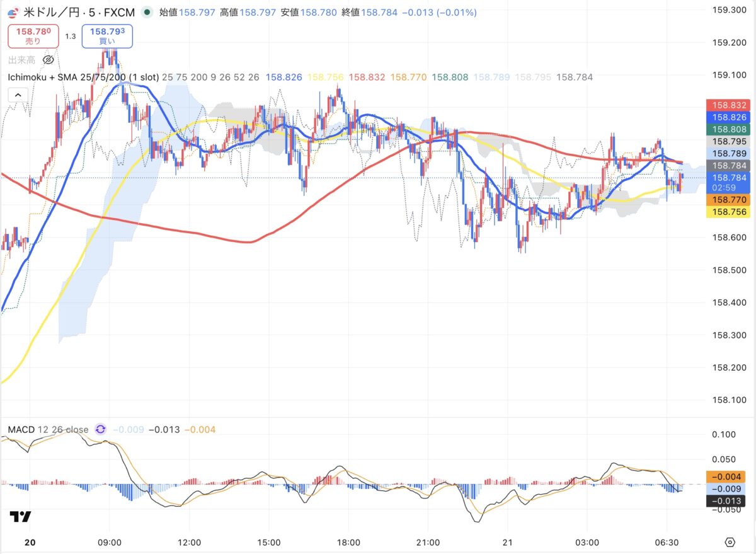The width and height of the screenshot is (756, 554).
Task: Click the 1.3 spread value
Action: click(70, 37)
